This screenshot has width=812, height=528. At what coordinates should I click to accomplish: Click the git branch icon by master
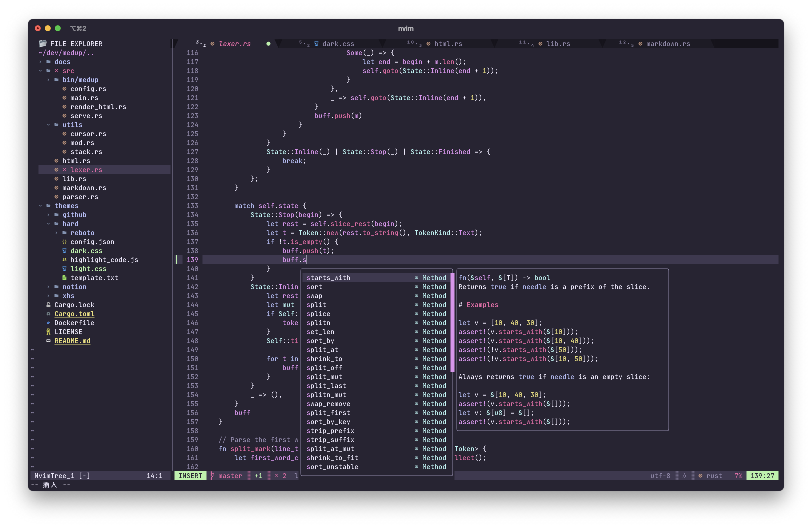212,475
